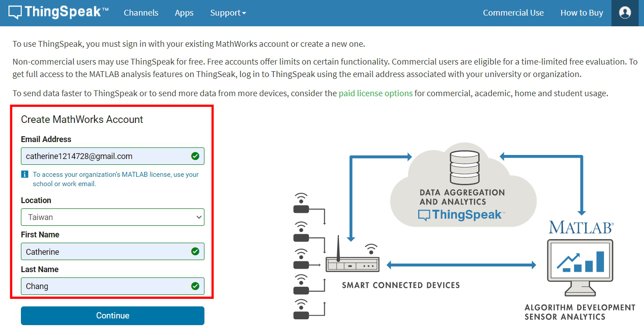
Task: Click the database icon in the cloud
Action: click(x=464, y=167)
